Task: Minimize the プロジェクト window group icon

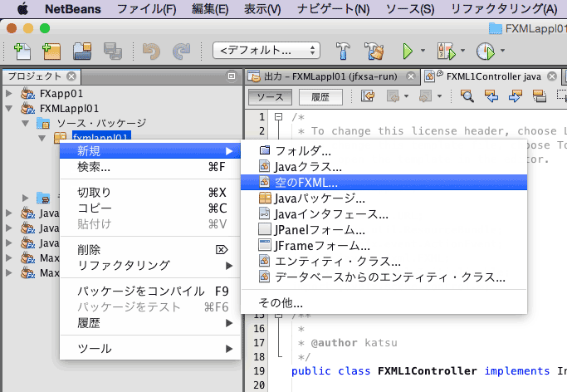Action: 232,76
